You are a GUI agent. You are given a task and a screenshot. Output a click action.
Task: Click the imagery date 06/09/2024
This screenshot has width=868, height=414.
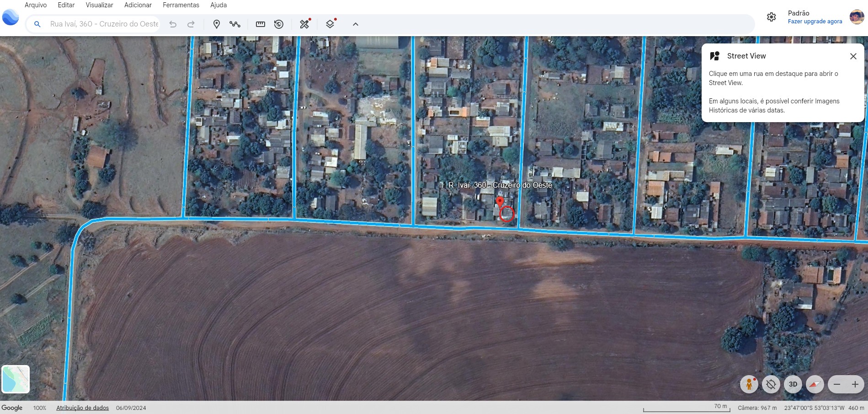point(131,408)
